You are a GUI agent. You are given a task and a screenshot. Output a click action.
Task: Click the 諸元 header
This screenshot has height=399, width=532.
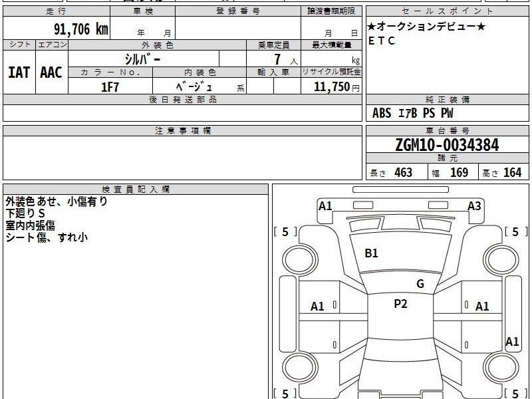coord(447,158)
